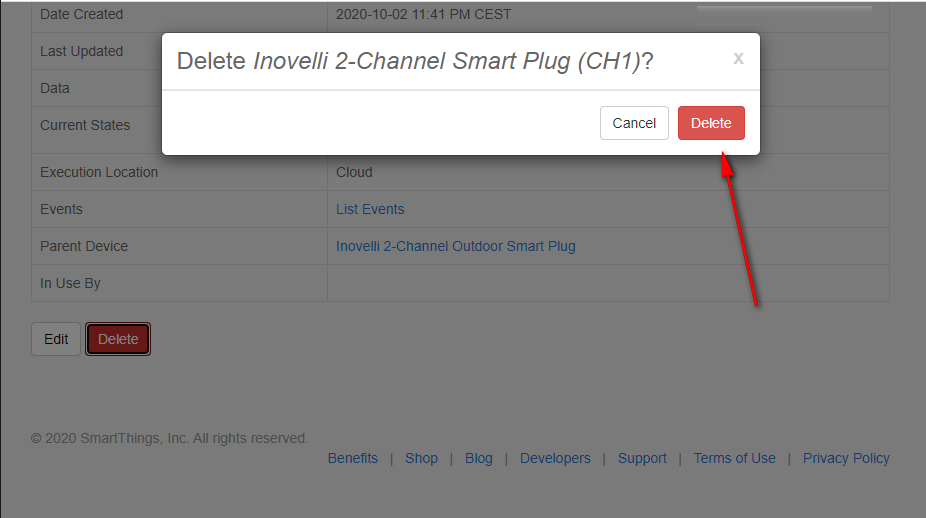Click the Data row label
This screenshot has width=926, height=518.
(x=55, y=88)
